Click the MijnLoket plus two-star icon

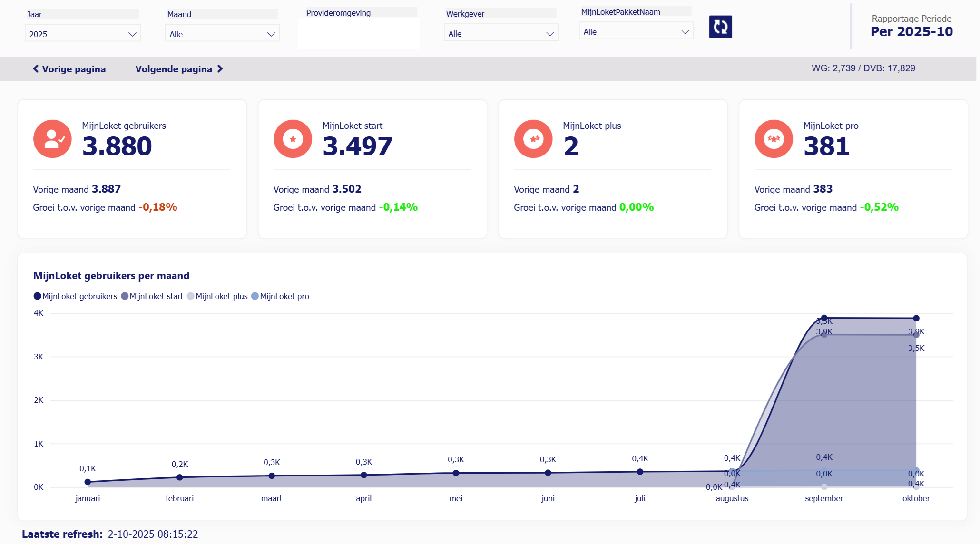click(533, 139)
